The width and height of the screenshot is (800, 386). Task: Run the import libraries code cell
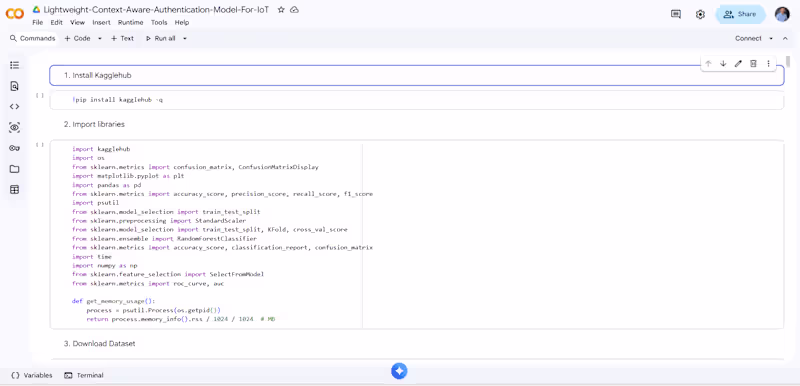(40, 145)
